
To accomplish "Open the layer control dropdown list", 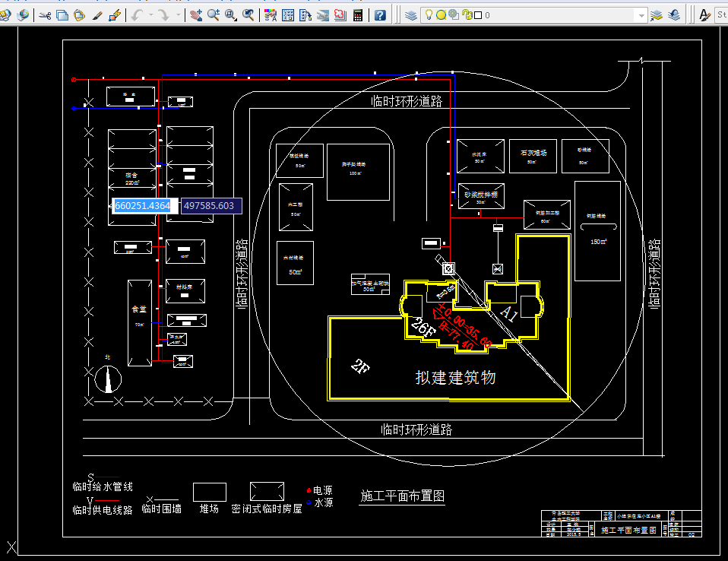I will 642,14.
